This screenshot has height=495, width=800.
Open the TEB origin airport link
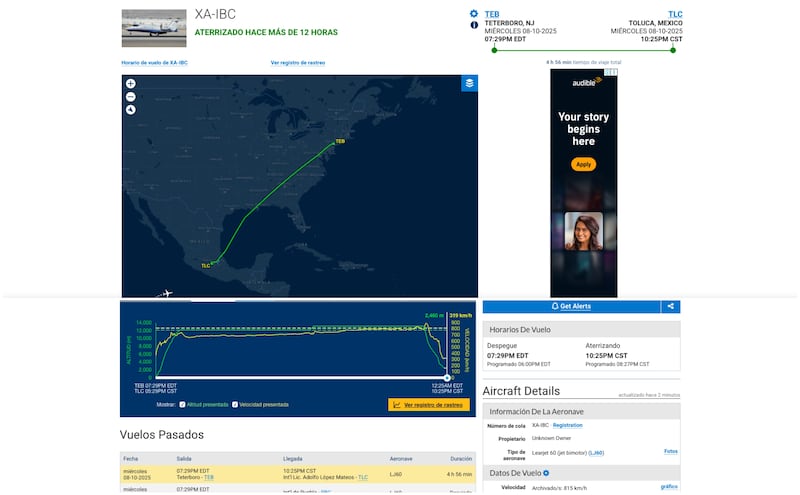pyautogui.click(x=491, y=14)
